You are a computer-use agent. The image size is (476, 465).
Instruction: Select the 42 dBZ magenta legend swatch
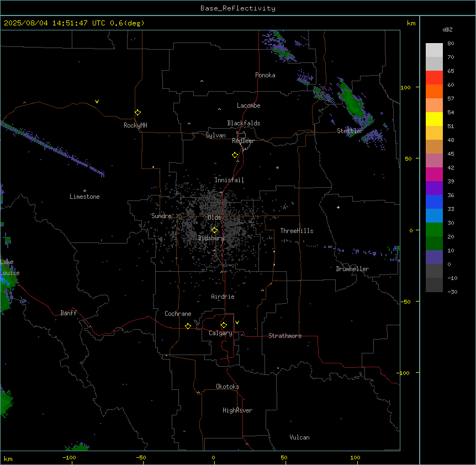coord(434,174)
